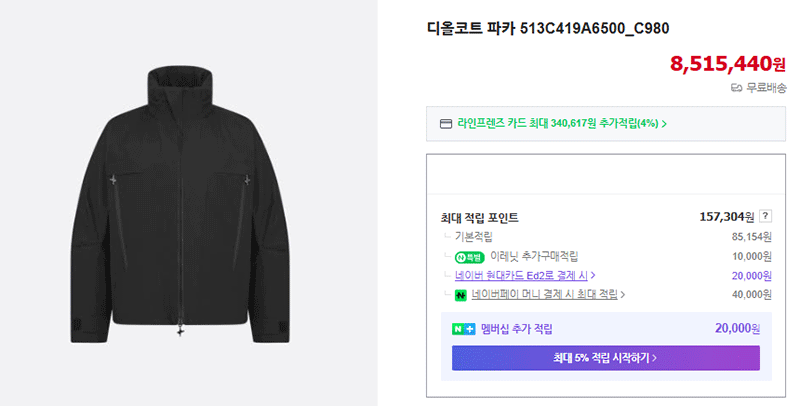Image resolution: width=800 pixels, height=406 pixels.
Task: Click the credit card icon in banner
Action: [x=445, y=124]
